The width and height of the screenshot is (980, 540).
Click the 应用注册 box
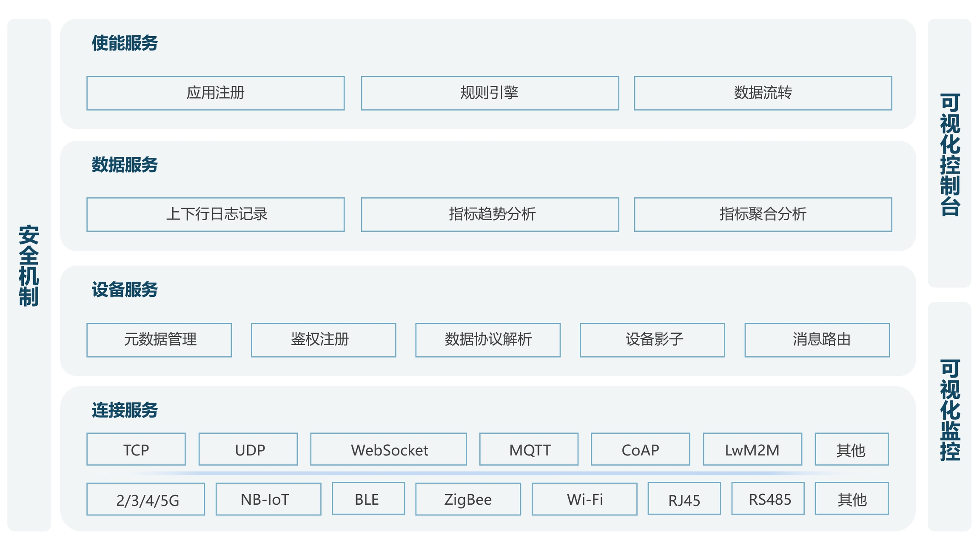pos(215,93)
